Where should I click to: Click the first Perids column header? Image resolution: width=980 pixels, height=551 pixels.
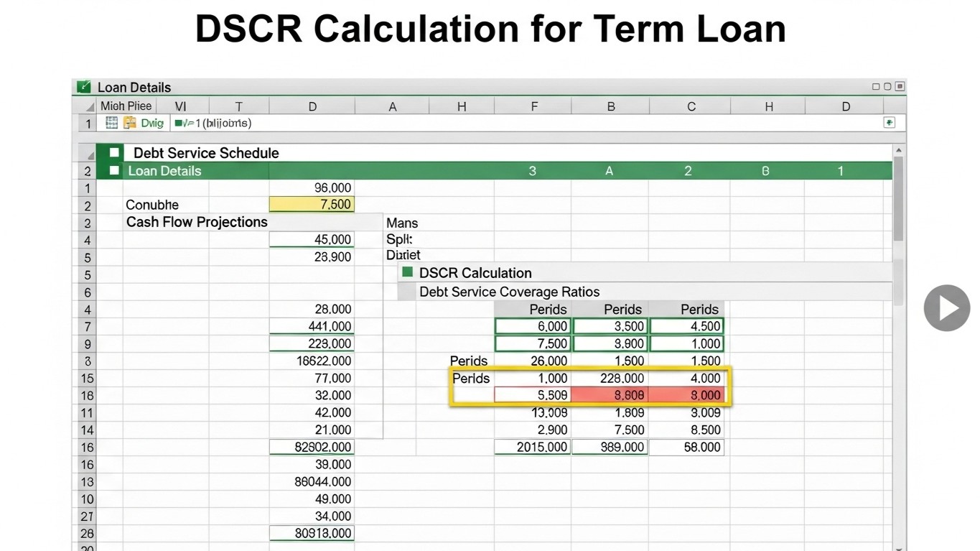point(547,309)
